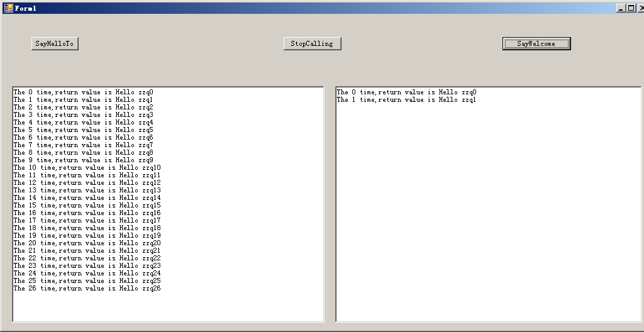This screenshot has width=644, height=332.
Task: Click the line ending 'Hello zzq23'
Action: tap(87, 265)
